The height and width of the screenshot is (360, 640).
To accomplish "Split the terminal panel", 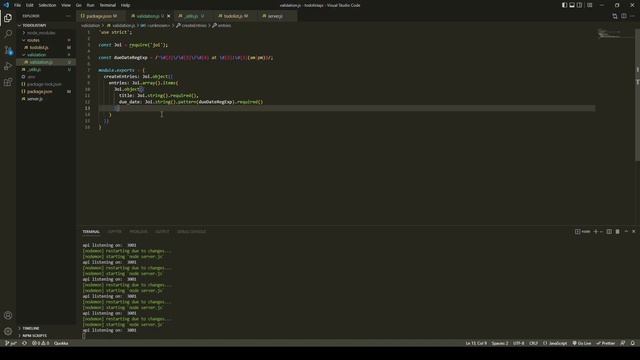I will point(609,231).
